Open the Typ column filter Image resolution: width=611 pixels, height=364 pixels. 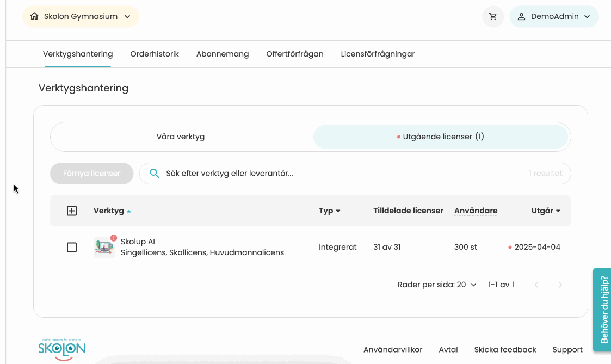(x=329, y=211)
